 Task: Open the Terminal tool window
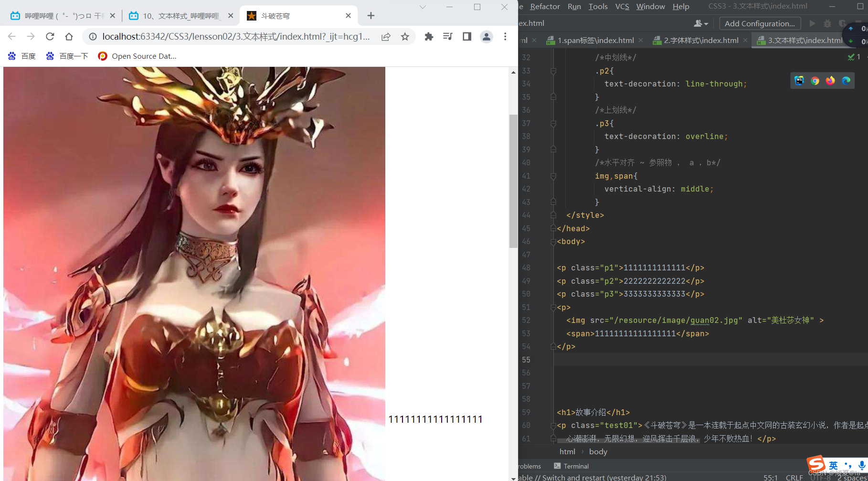572,466
